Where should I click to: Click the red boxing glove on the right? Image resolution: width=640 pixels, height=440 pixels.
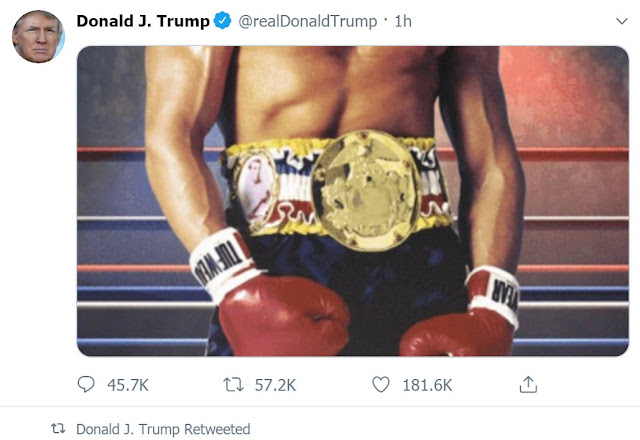[456, 334]
